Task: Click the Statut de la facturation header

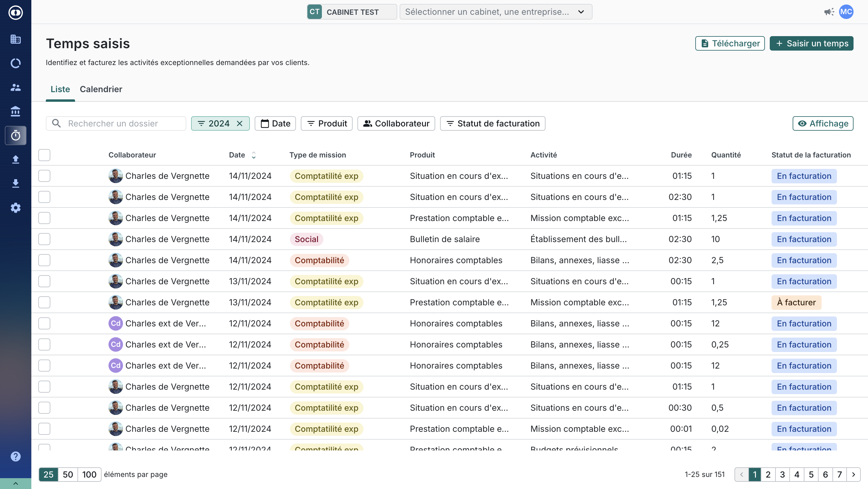Action: (811, 155)
